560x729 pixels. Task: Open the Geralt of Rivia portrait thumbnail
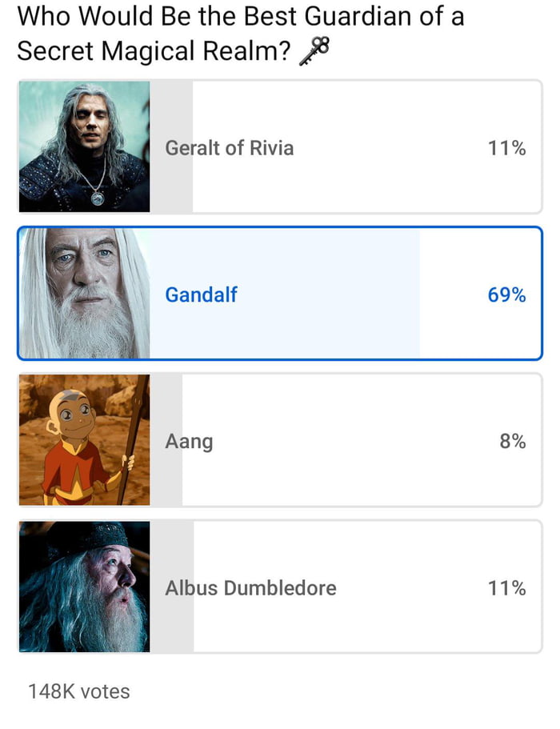[x=84, y=146]
